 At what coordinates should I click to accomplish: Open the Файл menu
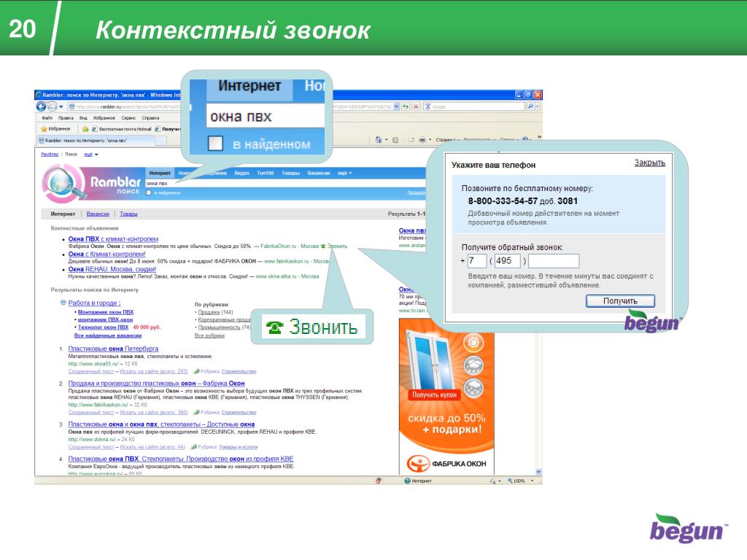pyautogui.click(x=47, y=117)
